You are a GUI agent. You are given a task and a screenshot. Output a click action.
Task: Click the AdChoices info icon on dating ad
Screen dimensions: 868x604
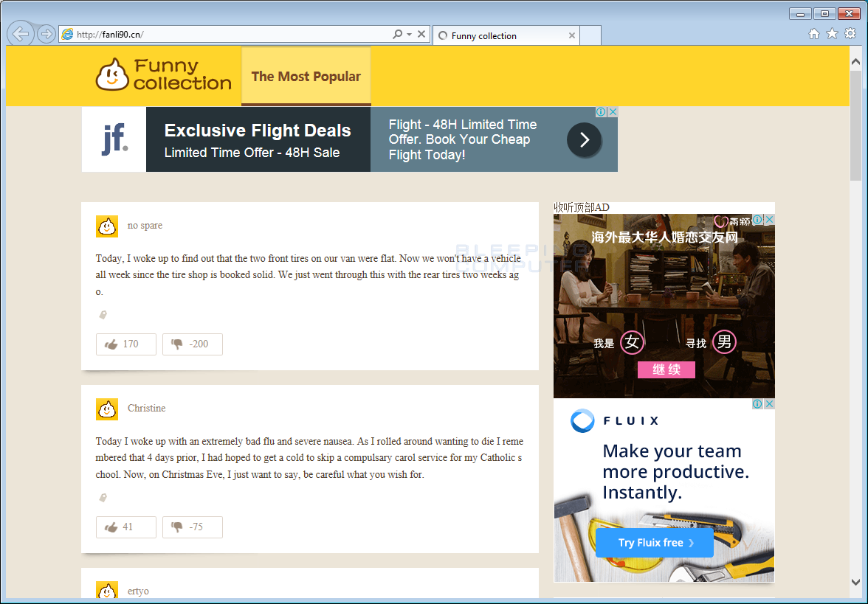(758, 220)
